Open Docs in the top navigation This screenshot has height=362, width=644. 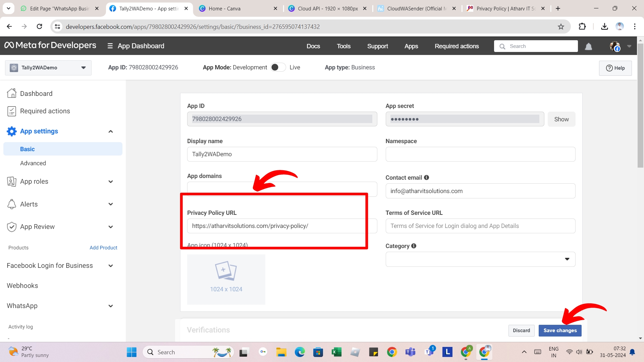click(x=313, y=46)
